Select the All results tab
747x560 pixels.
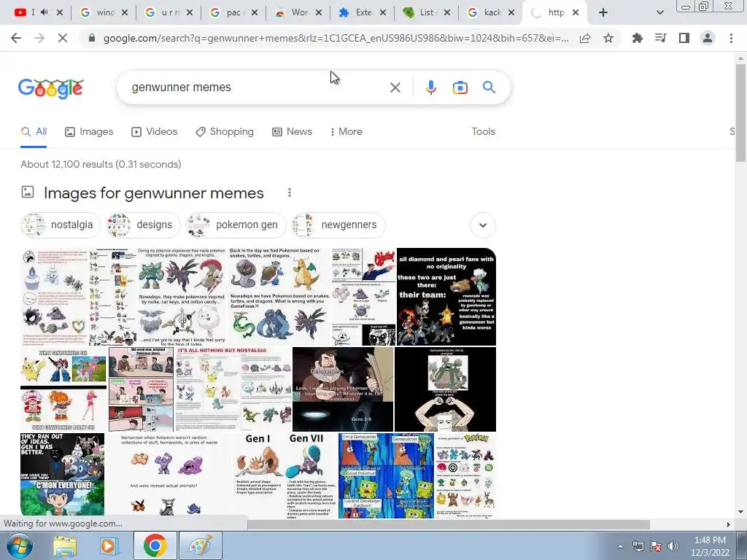34,132
